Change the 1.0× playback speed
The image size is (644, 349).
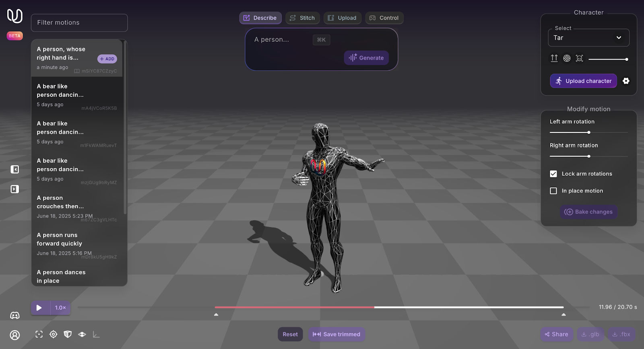[60, 308]
